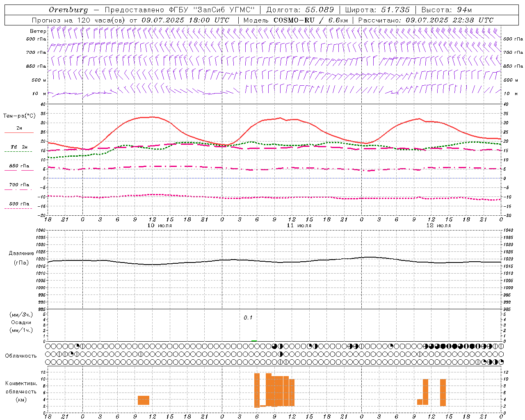Click the orange convective cloud bar on 10 июля
Image resolution: width=525 pixels, height=420 pixels.
point(144,400)
